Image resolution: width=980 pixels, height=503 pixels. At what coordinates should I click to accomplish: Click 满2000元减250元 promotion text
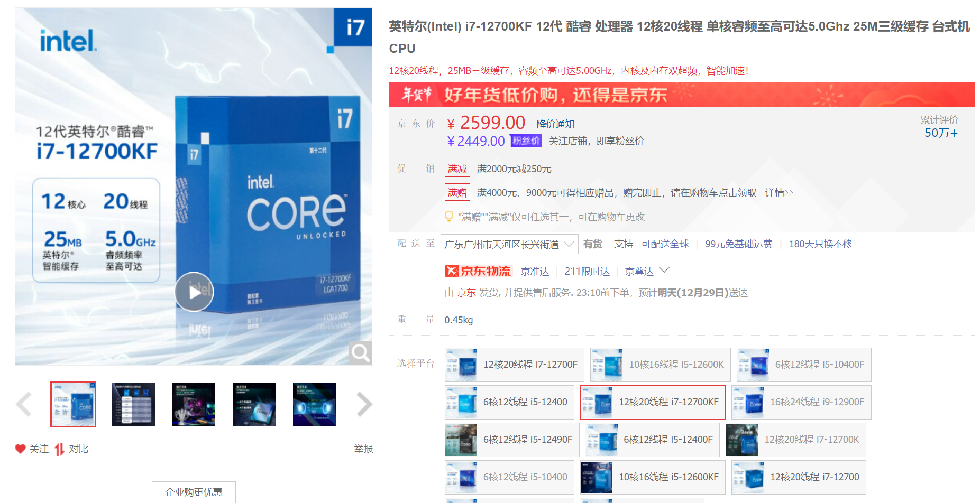click(514, 169)
